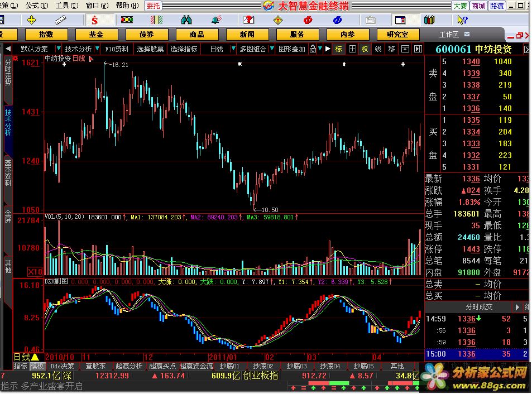This screenshot has height=394, width=532.
Task: Click the ruler measuring tool icon
Action: pyautogui.click(x=61, y=20)
